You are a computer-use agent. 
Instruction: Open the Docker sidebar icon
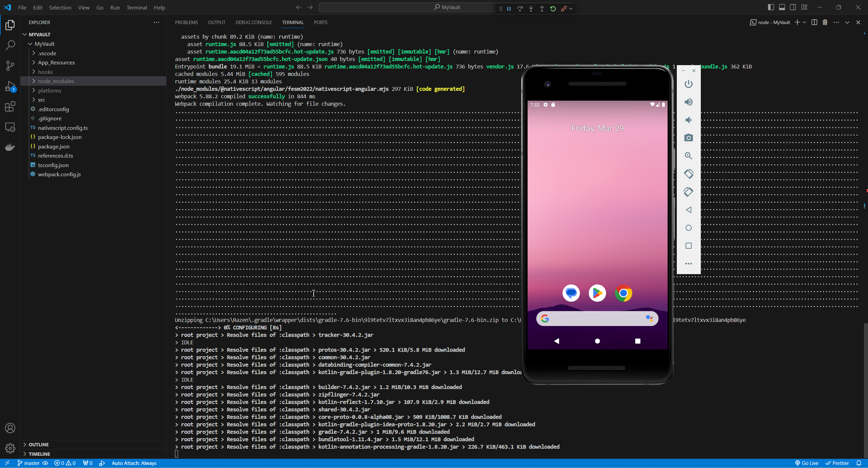coord(10,147)
